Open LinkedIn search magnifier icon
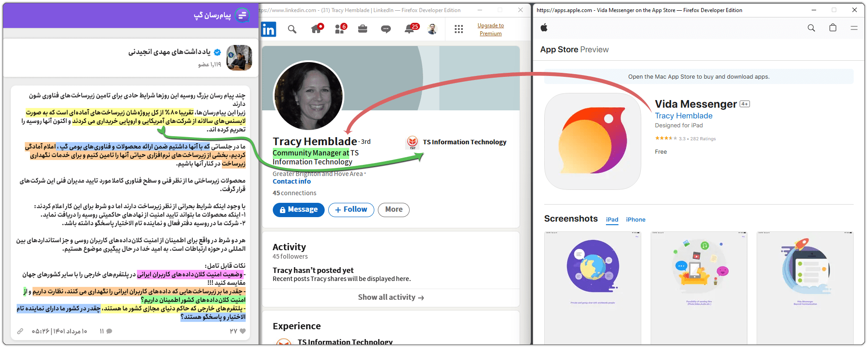868x348 pixels. (x=292, y=29)
